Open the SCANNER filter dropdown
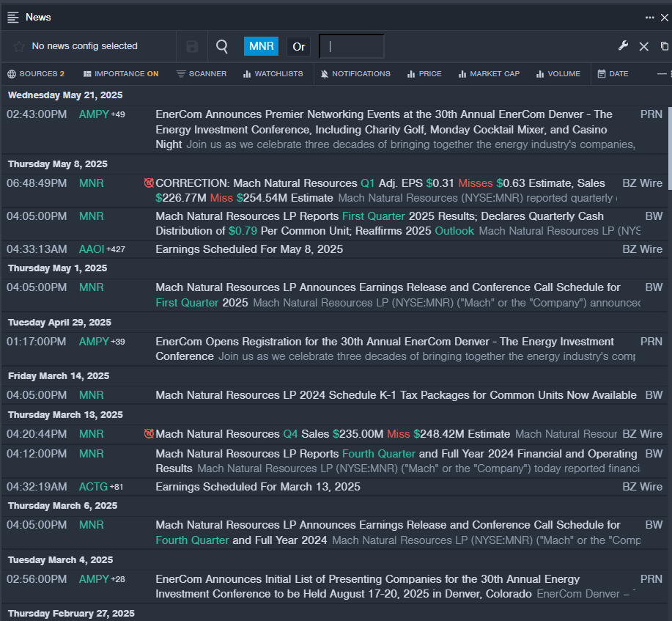 coord(202,74)
